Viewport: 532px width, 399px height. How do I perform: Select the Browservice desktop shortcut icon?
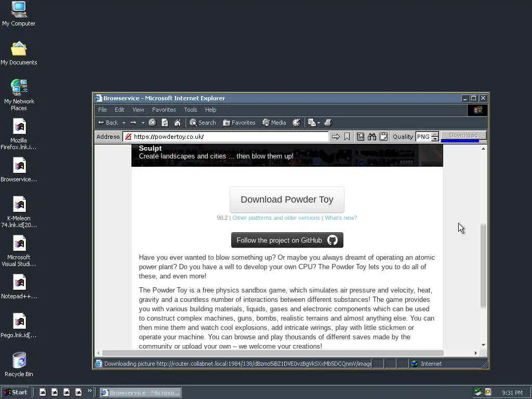[19, 170]
